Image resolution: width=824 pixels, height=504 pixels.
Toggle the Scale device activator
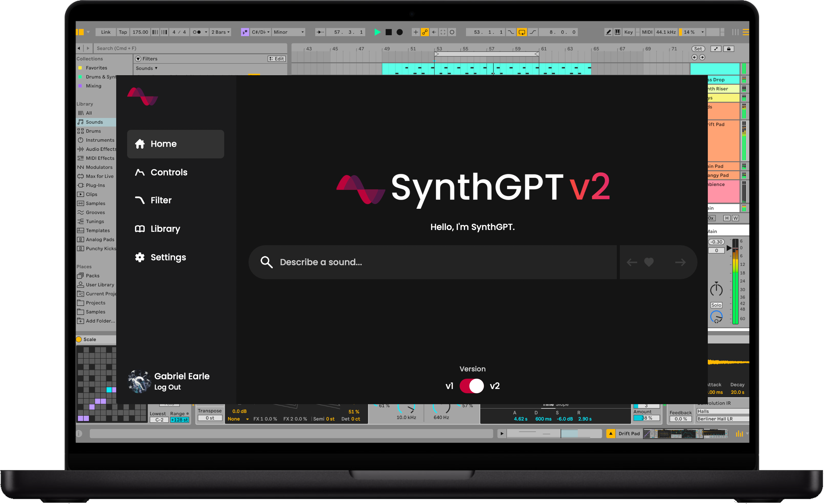point(79,340)
